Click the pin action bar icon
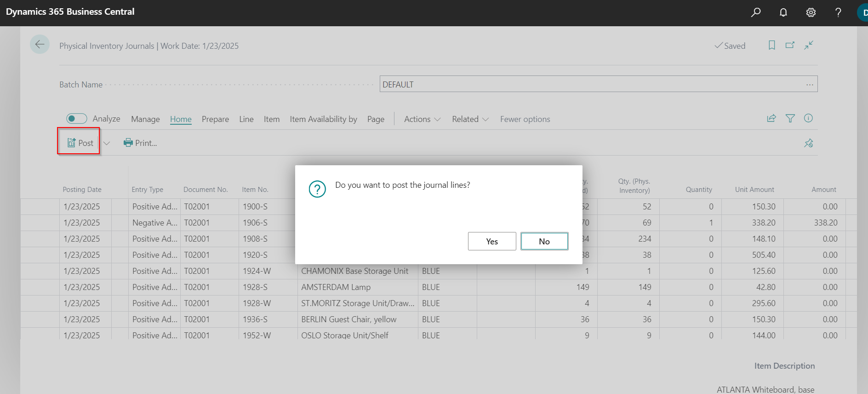The width and height of the screenshot is (868, 394). pos(809,143)
